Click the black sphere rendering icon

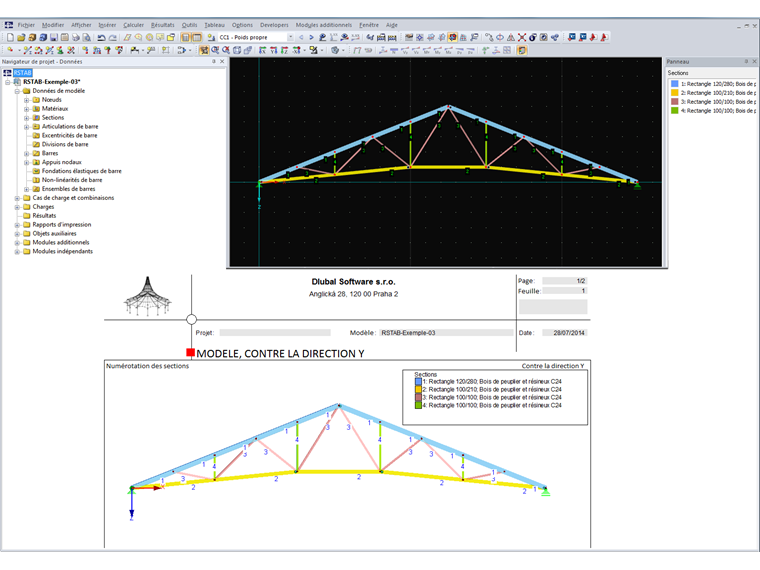click(x=533, y=37)
